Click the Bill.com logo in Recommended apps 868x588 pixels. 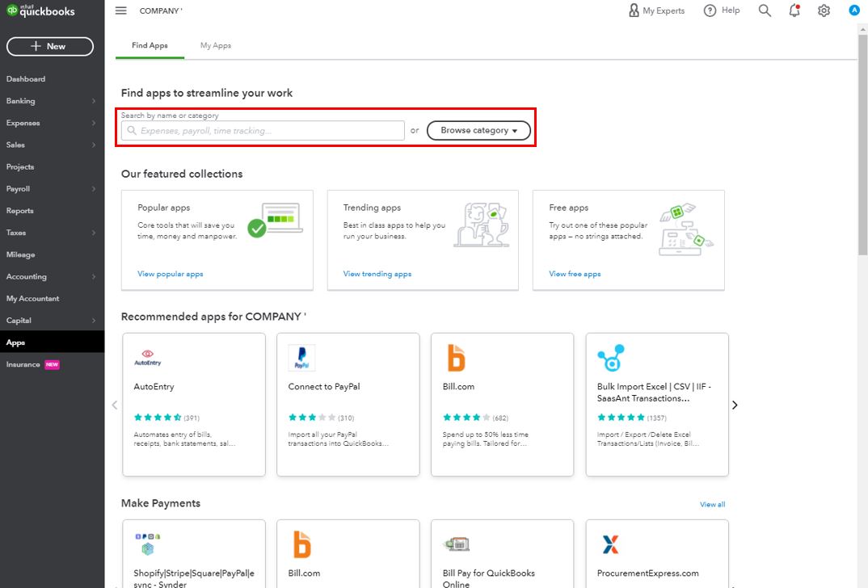pyautogui.click(x=456, y=357)
